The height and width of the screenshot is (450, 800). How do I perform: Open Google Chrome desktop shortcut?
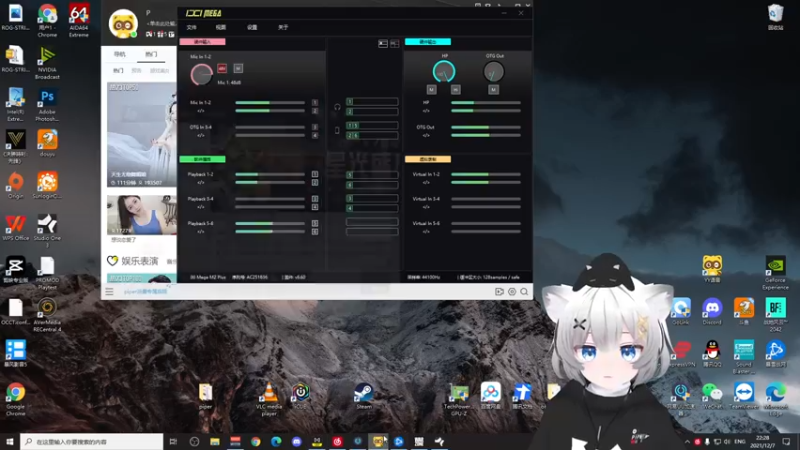pos(15,399)
